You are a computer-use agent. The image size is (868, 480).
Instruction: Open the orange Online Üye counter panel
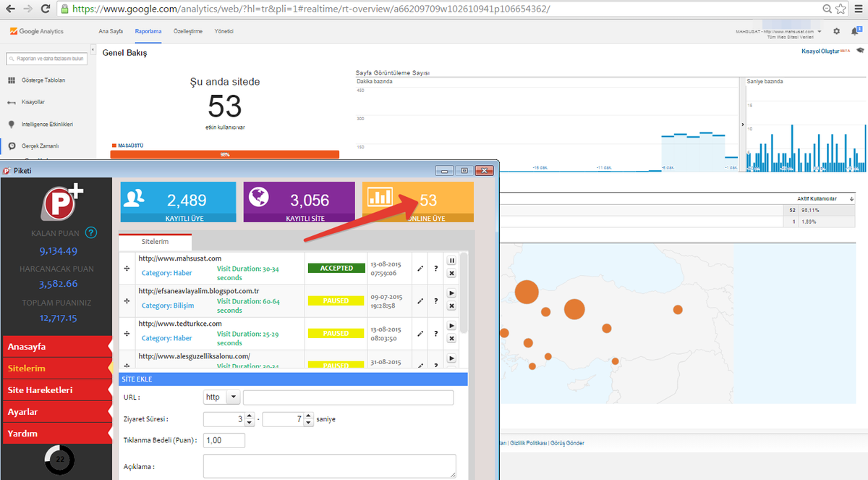pos(418,201)
